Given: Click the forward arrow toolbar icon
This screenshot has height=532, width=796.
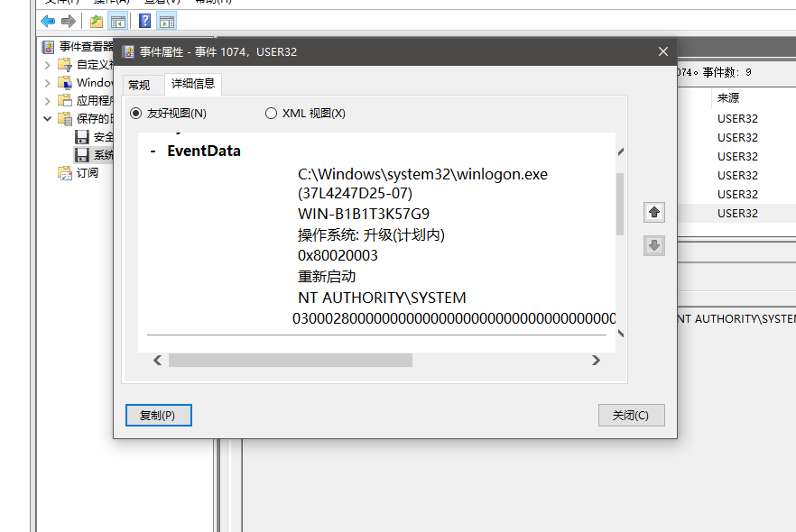Looking at the screenshot, I should click(68, 21).
